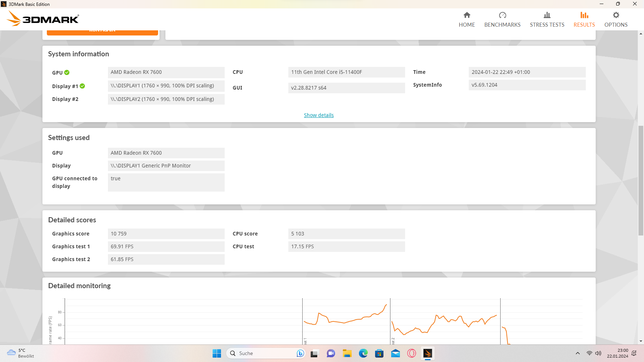Click the Detailed monitoring heading
This screenshot has width=644, height=362.
[79, 286]
